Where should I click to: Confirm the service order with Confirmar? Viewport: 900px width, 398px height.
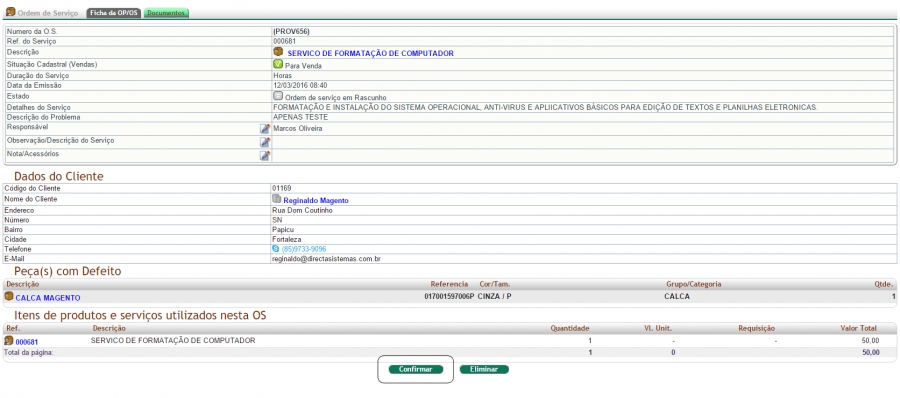click(x=416, y=369)
